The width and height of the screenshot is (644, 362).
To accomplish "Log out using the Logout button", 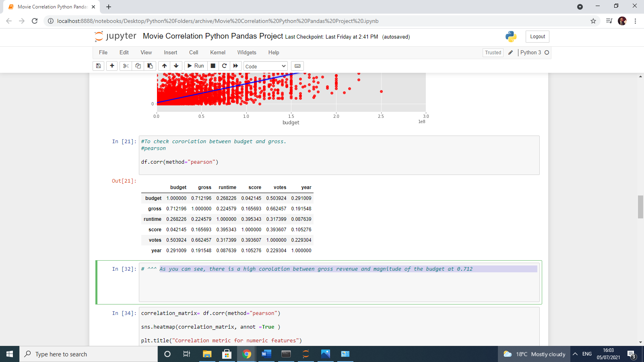I will [x=537, y=36].
